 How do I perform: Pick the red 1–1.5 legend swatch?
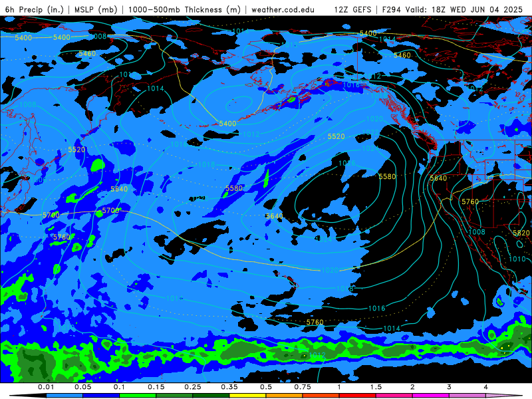(358, 396)
